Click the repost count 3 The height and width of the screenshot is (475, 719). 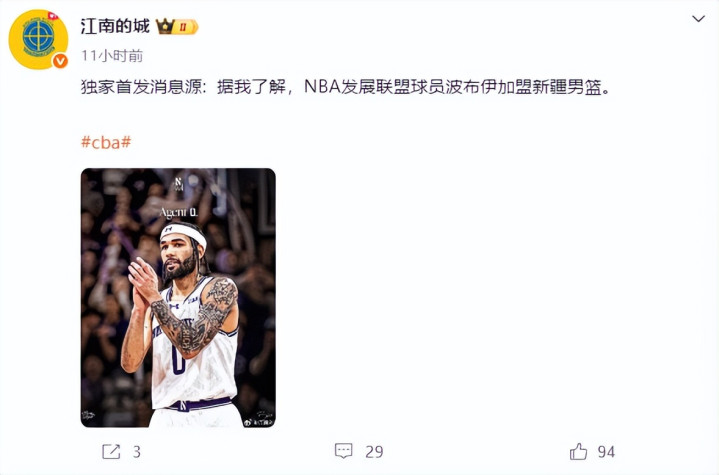[137, 452]
